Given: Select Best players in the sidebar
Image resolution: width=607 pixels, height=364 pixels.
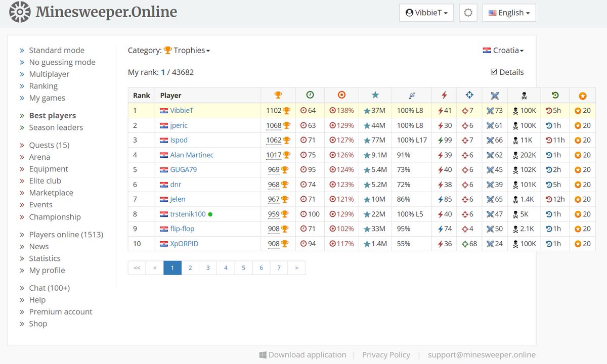Looking at the screenshot, I should click(x=52, y=116).
